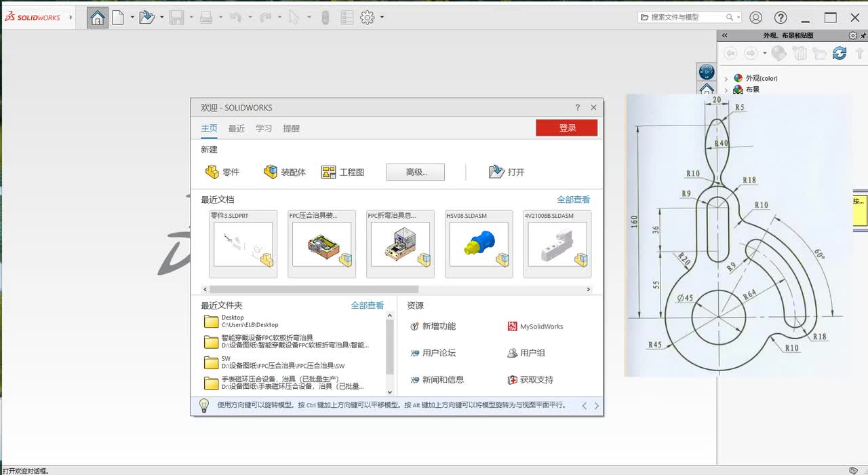
Task: Open the Help question mark icon
Action: click(x=781, y=18)
